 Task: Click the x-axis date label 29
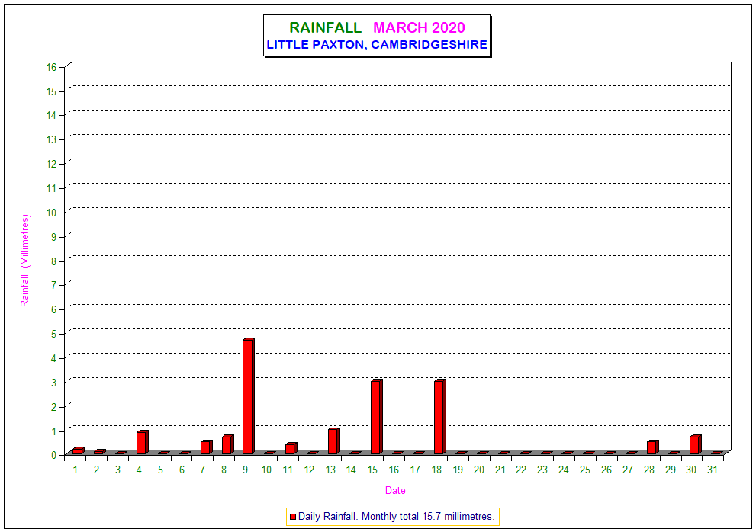pyautogui.click(x=671, y=470)
